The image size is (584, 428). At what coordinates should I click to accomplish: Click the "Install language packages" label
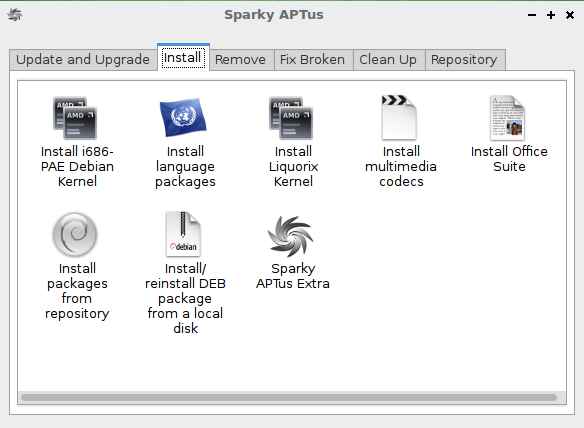pos(185,167)
